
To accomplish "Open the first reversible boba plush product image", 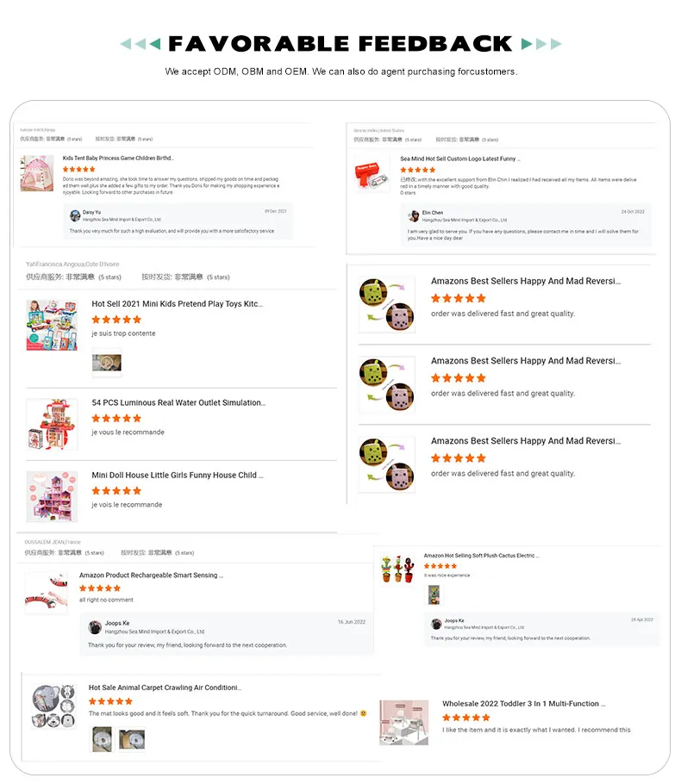I will (x=386, y=304).
